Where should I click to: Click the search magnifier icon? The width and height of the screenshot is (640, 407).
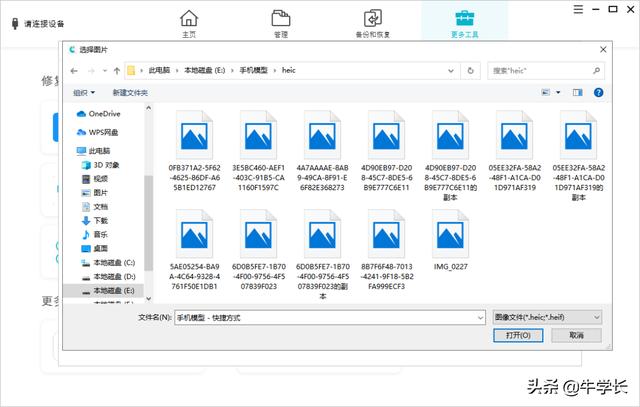596,71
